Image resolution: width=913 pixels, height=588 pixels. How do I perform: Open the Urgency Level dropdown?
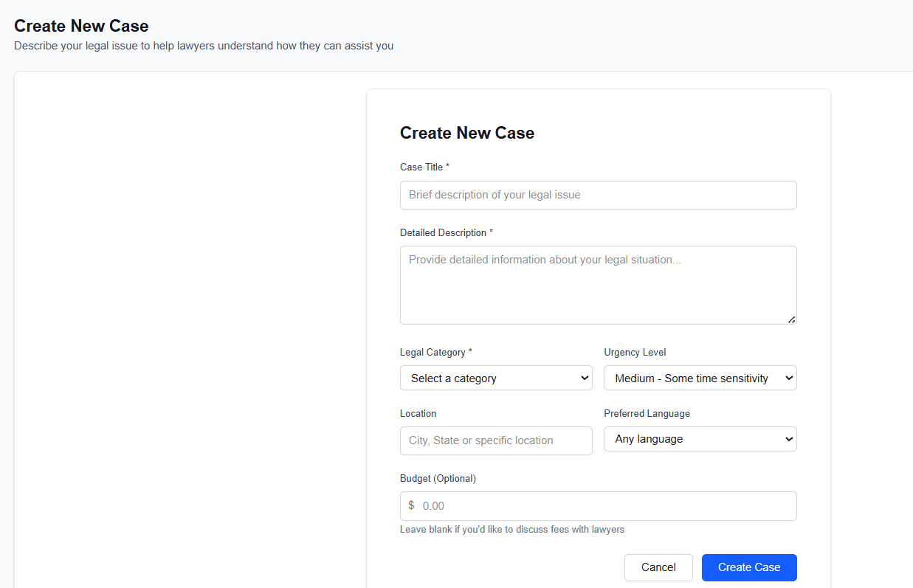click(700, 378)
